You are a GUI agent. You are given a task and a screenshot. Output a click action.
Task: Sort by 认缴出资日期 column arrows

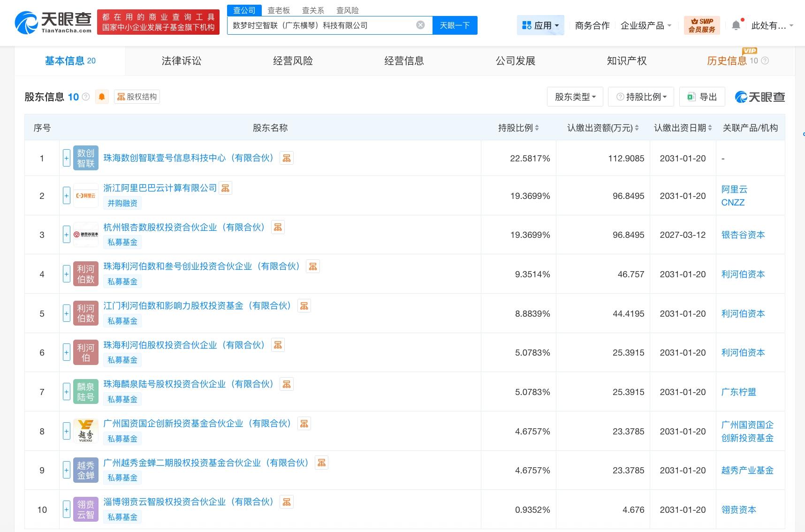[x=710, y=128]
